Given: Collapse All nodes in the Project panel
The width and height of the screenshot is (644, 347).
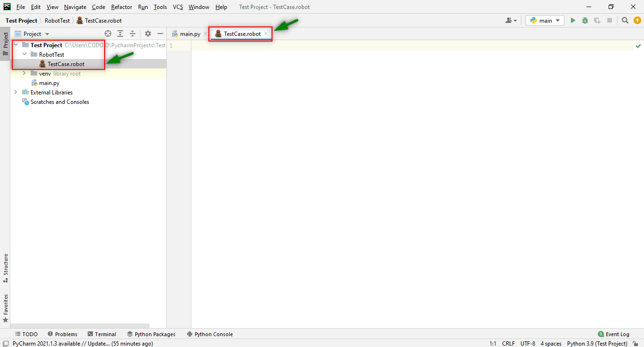Looking at the screenshot, I should pyautogui.click(x=132, y=34).
